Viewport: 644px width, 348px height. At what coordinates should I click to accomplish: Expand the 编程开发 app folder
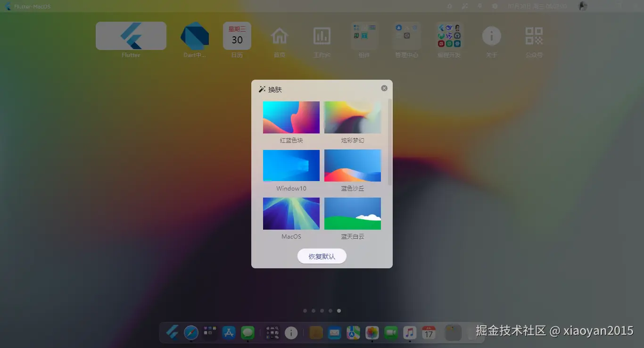coord(449,36)
